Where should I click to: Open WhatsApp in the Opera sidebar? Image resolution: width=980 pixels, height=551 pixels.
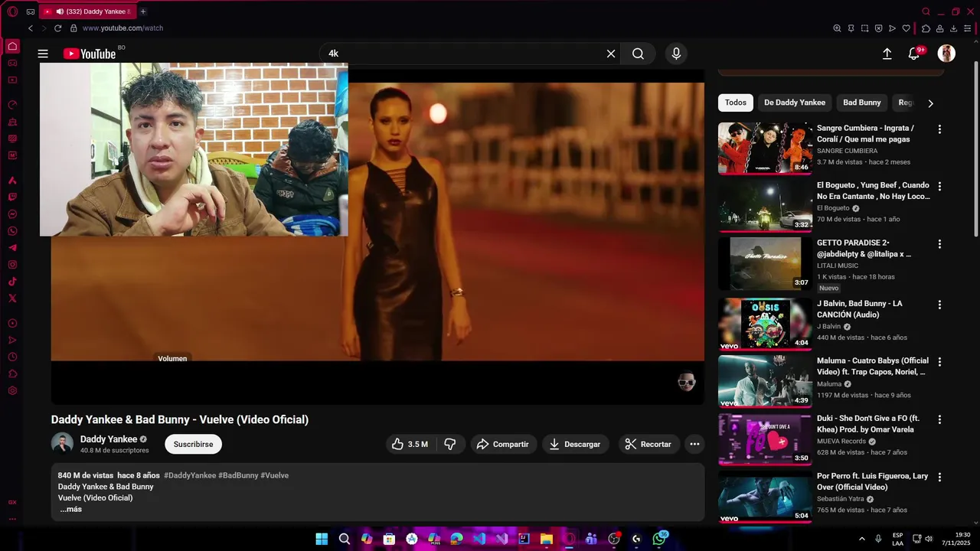[x=12, y=231]
